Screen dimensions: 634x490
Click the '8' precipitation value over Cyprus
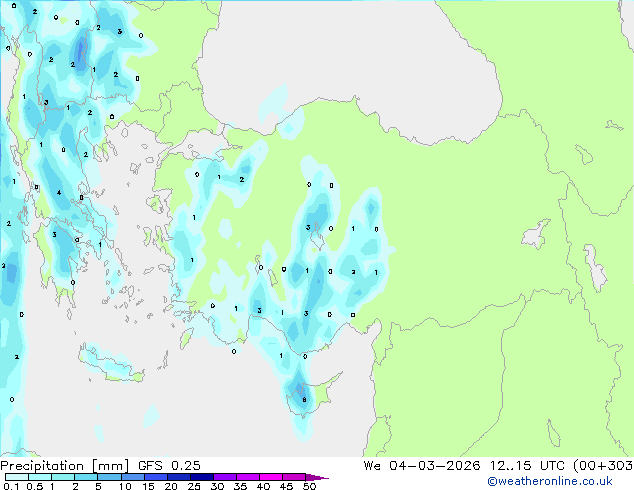pos(304,400)
